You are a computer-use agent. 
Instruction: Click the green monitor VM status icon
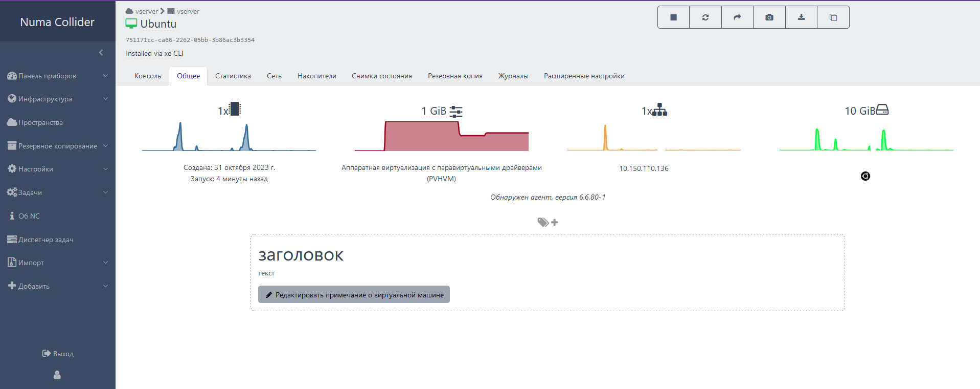tap(131, 24)
